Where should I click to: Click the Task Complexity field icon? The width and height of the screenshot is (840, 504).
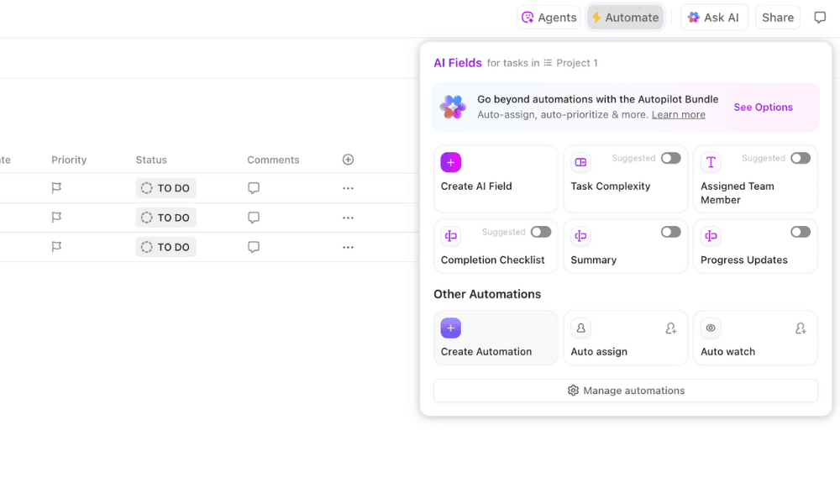coord(580,162)
